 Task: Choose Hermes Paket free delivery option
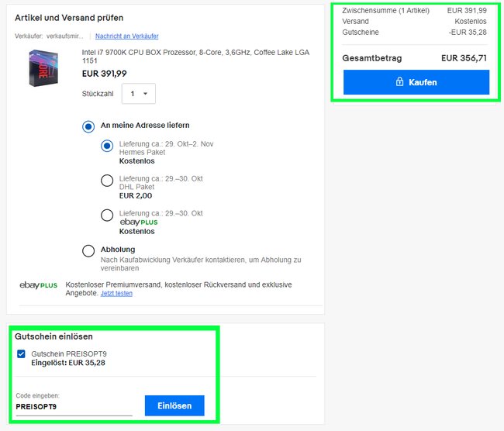tap(107, 146)
